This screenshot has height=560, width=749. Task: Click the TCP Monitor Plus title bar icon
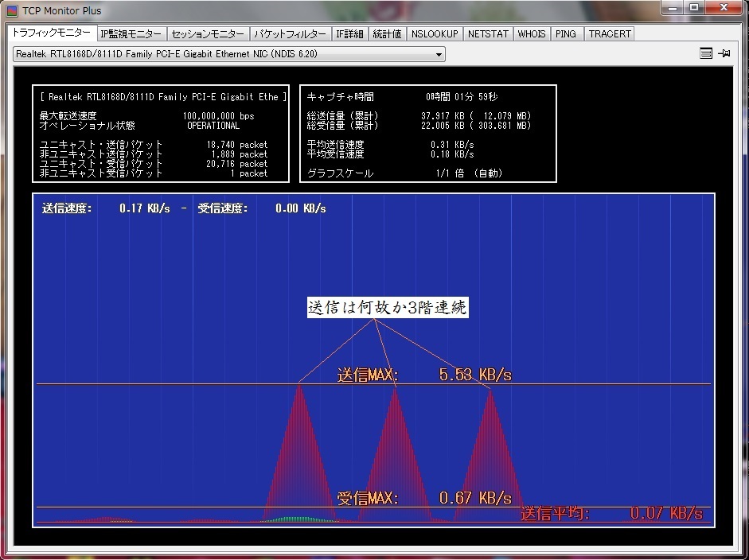(x=12, y=11)
